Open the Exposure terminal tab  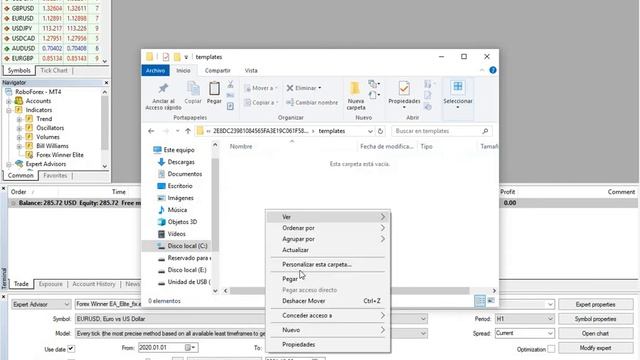click(x=51, y=284)
